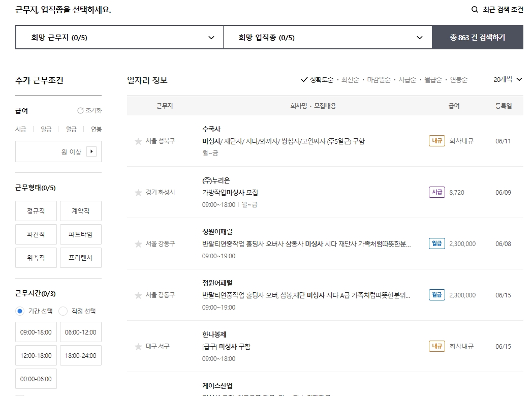The height and width of the screenshot is (396, 532).
Task: Switch to the 시급 salary tab
Action: 20,129
